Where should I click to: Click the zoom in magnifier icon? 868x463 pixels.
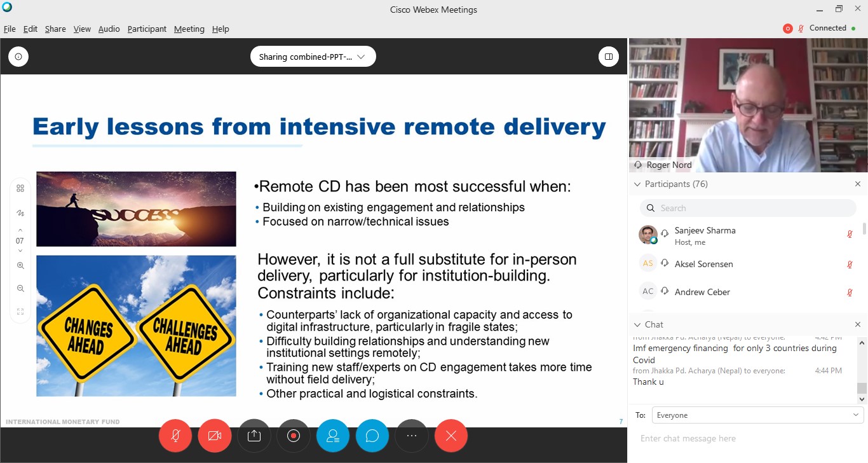tap(20, 266)
